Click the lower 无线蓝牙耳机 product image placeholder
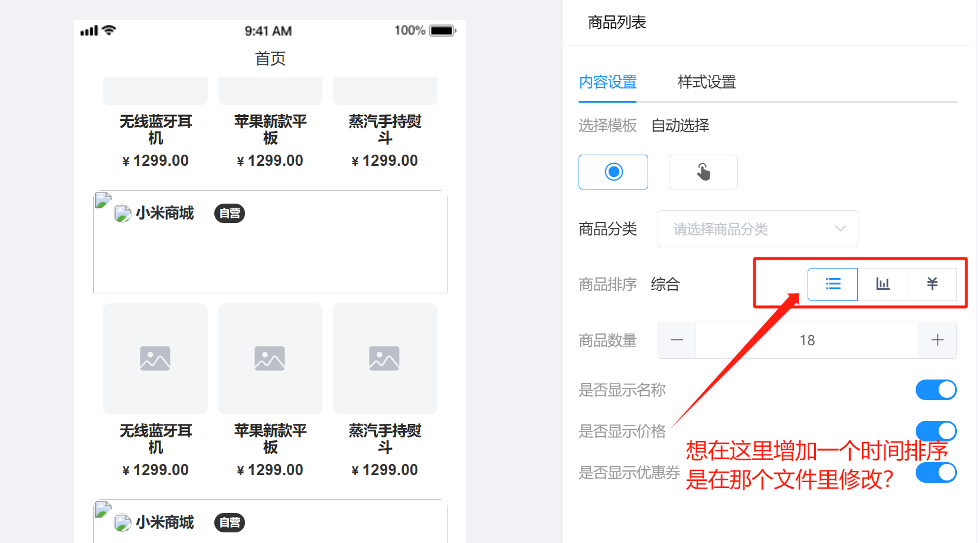Screen dimensions: 980x543 coord(155,358)
